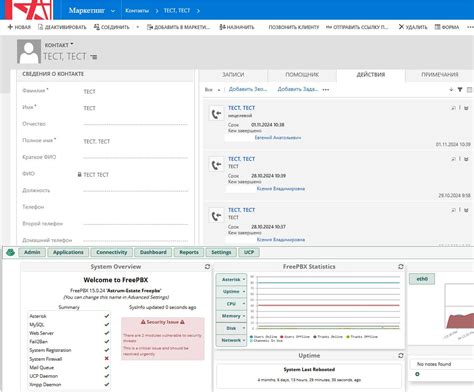Open the Memory statistics dropdown
474x392 pixels.
point(231,316)
